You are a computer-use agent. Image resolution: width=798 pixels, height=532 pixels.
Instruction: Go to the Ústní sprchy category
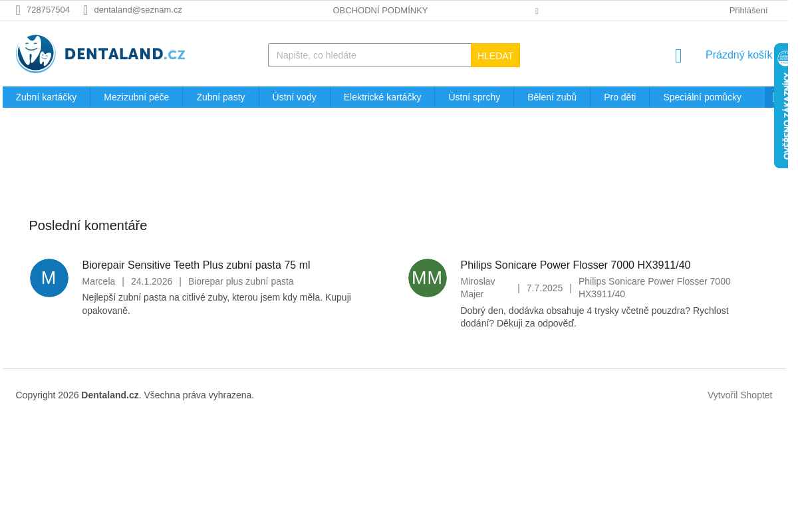tap(474, 97)
